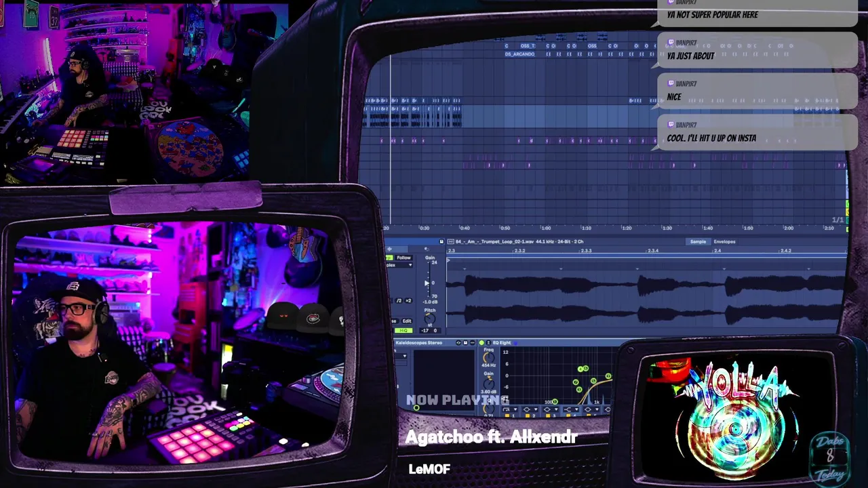Click the Kaleidoscopes Stereo device title
This screenshot has height=488, width=868.
pyautogui.click(x=419, y=343)
